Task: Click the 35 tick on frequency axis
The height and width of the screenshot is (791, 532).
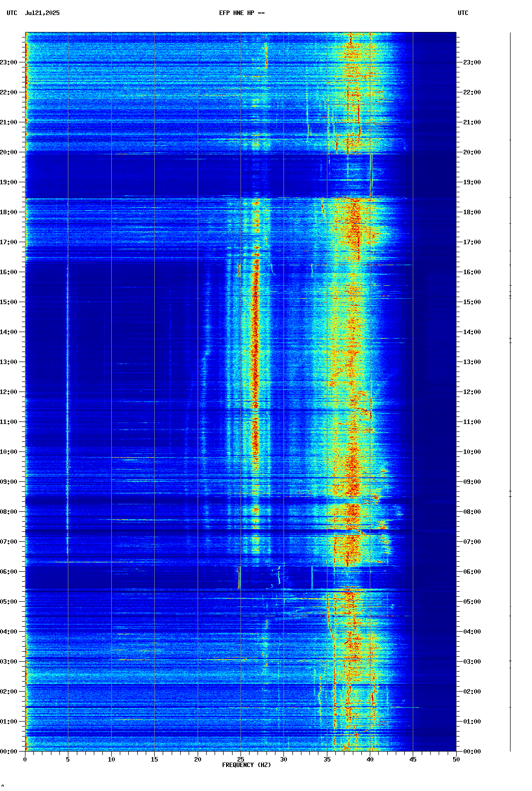Action: click(x=327, y=760)
